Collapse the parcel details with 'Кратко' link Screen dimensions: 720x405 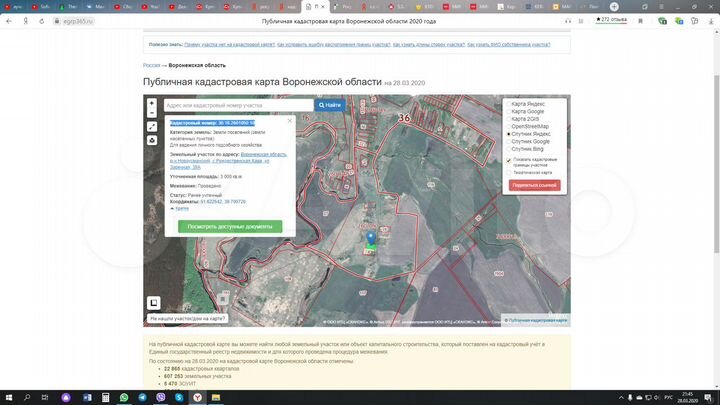tap(181, 208)
